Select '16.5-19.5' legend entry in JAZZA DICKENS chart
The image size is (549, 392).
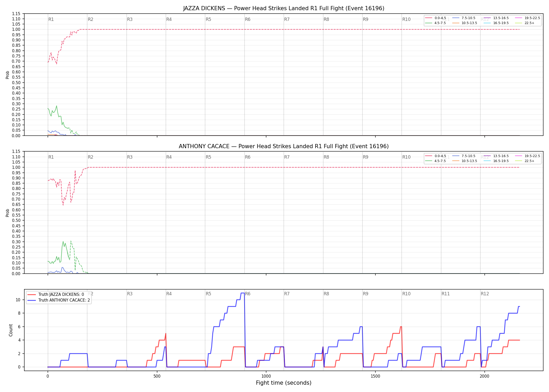[x=496, y=23]
